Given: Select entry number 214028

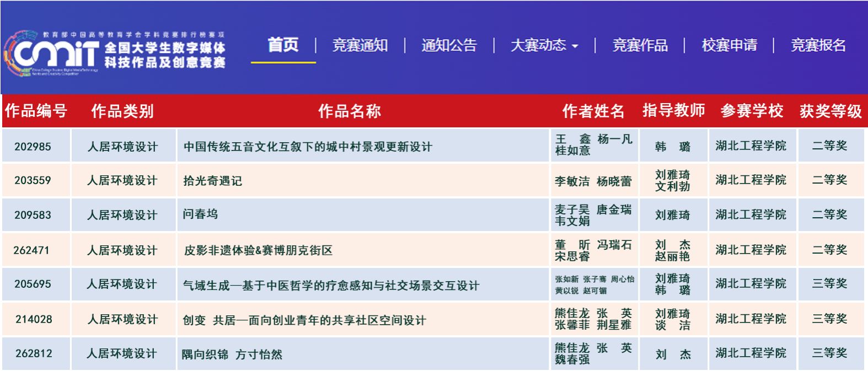Looking at the screenshot, I should pos(34,319).
